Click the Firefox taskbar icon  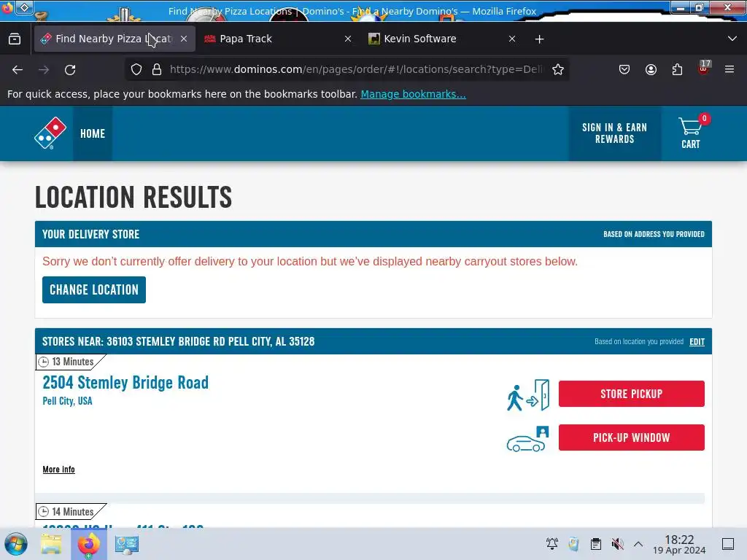88,544
